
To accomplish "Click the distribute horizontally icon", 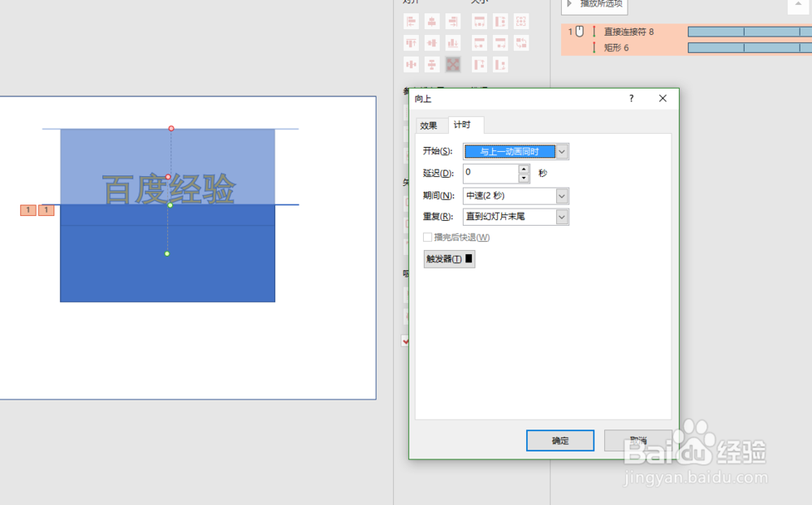I will point(411,64).
